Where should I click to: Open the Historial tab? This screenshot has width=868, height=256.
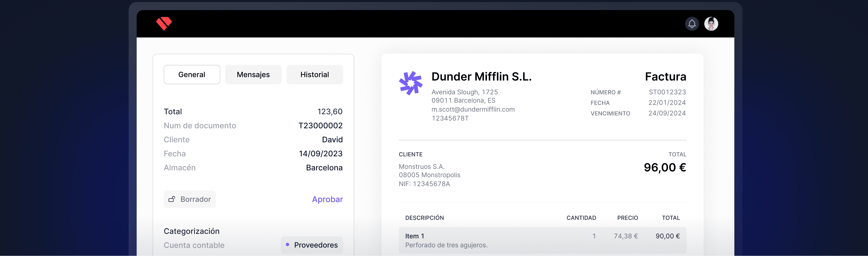[x=314, y=75]
